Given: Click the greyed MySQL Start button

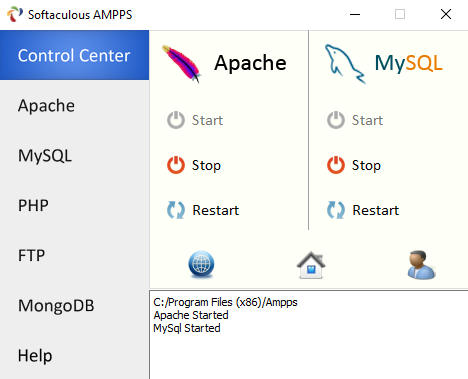Looking at the screenshot, I should point(355,120).
